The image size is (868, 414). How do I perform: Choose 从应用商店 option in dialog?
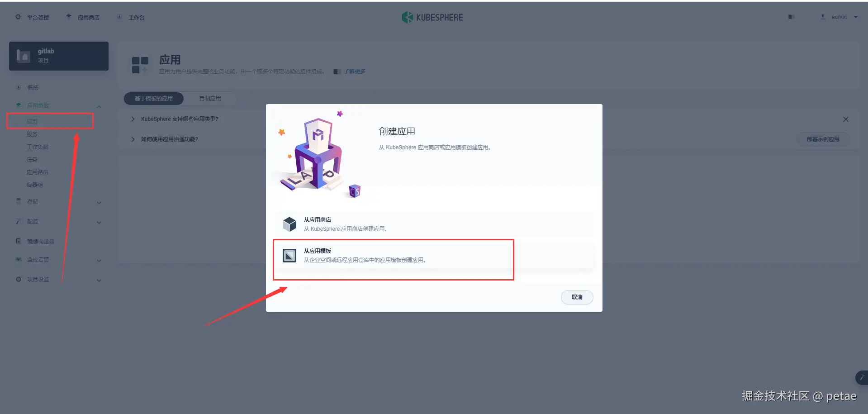pos(434,224)
